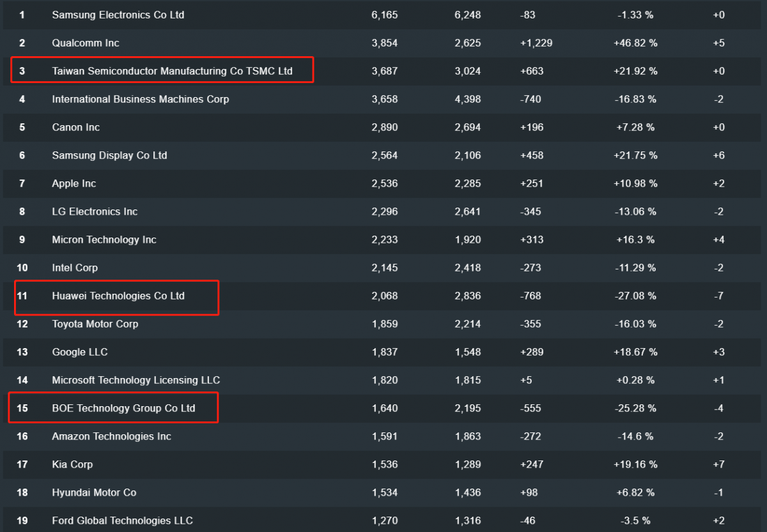
Task: Click the Amazon Technologies Inc name
Action: point(112,436)
